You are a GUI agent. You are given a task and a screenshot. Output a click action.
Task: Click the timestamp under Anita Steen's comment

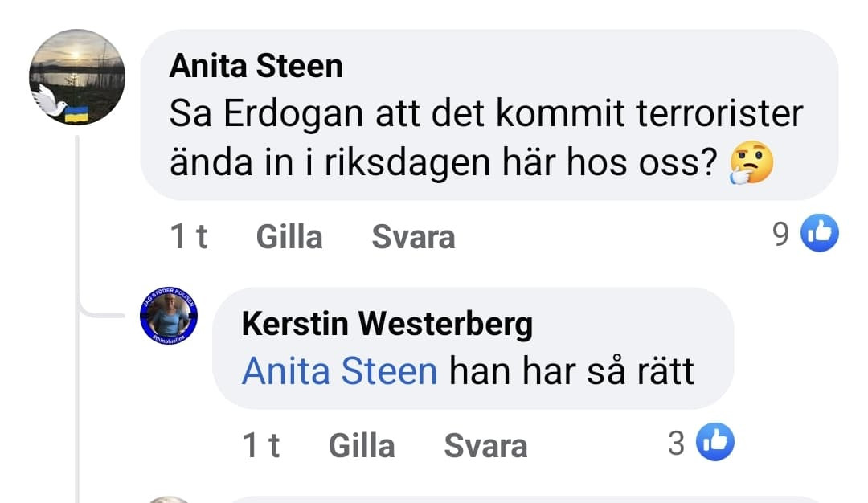click(189, 237)
